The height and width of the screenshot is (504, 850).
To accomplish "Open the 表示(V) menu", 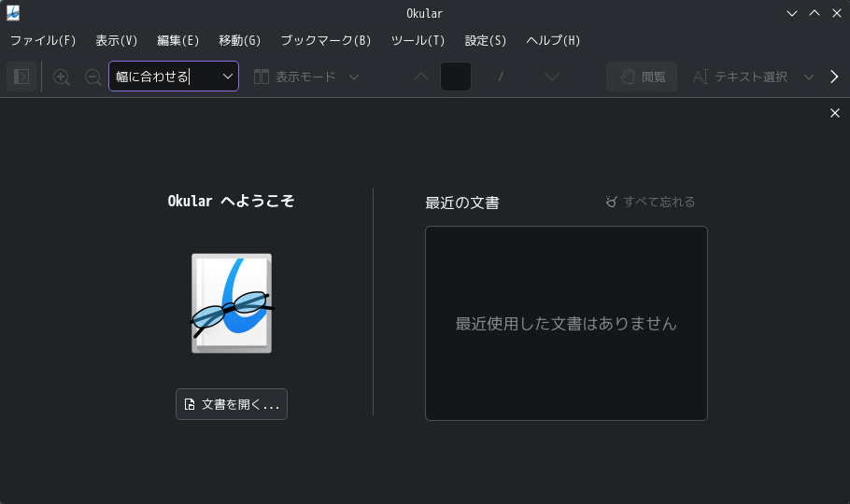I will [117, 41].
